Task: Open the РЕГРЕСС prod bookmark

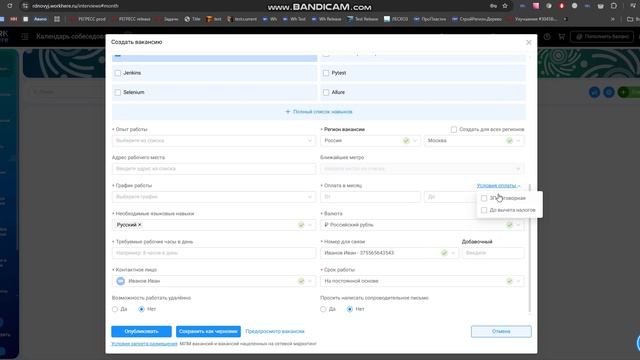Action: [x=88, y=19]
